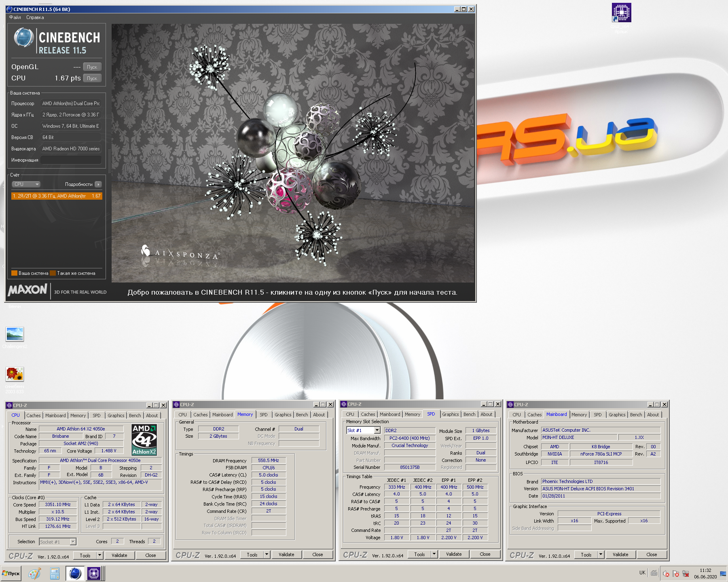Click the brown Такая же система legend swatch

[x=53, y=273]
